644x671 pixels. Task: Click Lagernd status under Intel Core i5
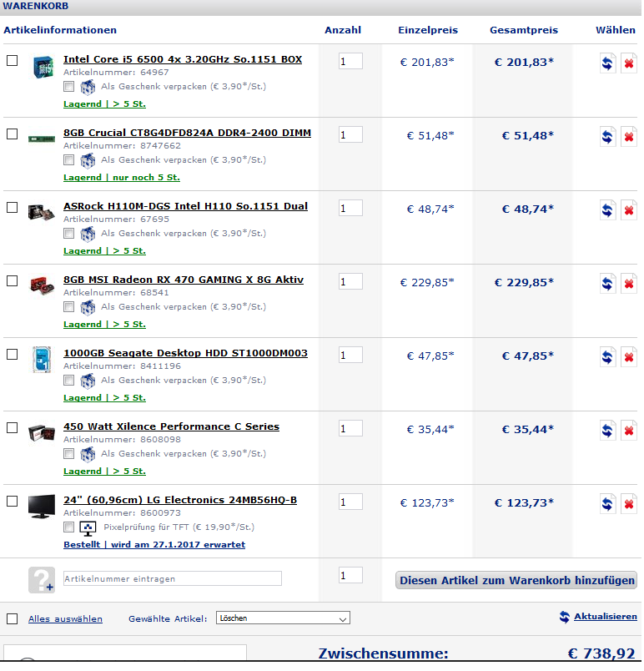[x=104, y=104]
